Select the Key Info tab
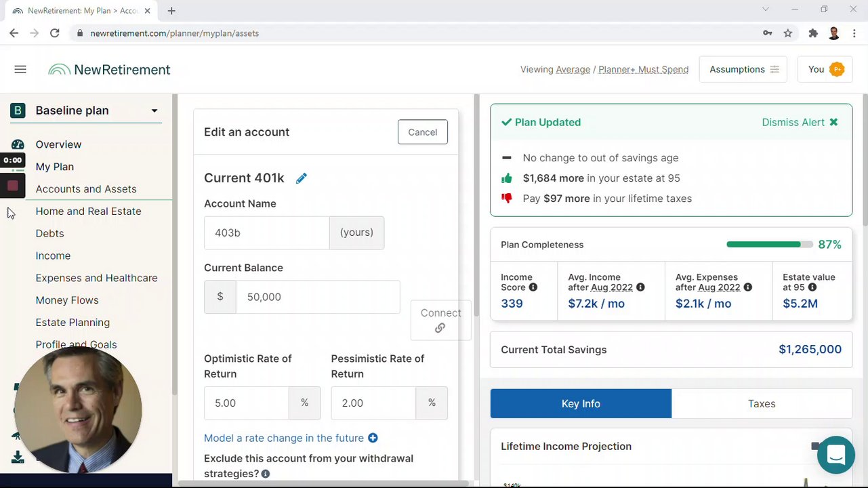Viewport: 868px width, 488px height. pyautogui.click(x=581, y=403)
